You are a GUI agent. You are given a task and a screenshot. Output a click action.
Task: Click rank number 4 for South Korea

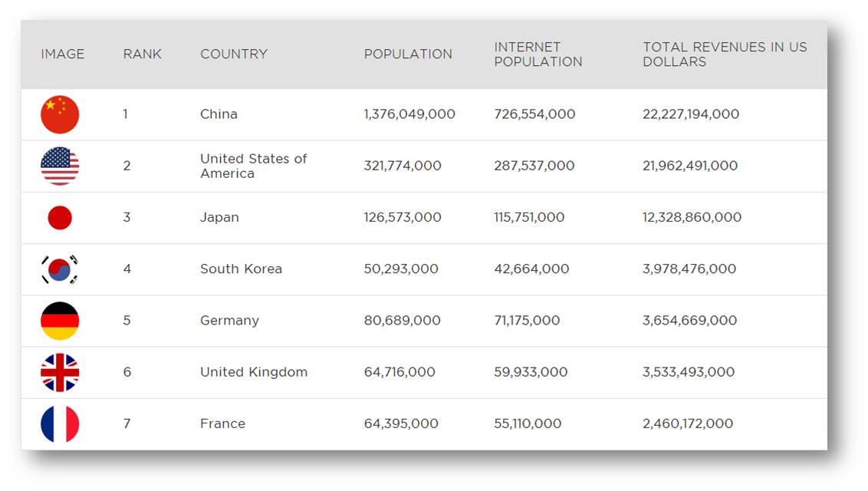tap(127, 269)
